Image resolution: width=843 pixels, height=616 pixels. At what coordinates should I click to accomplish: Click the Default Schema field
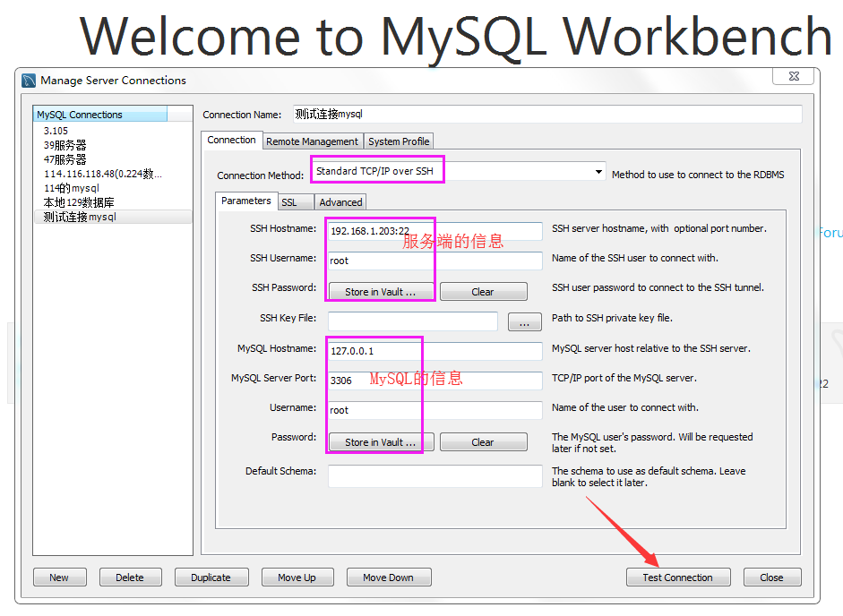pos(435,476)
